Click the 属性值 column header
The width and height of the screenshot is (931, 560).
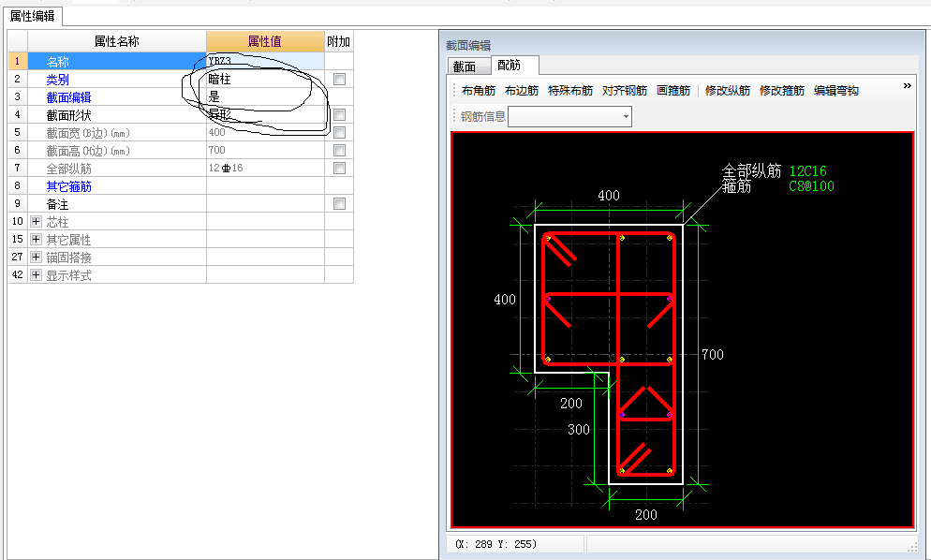tap(265, 41)
